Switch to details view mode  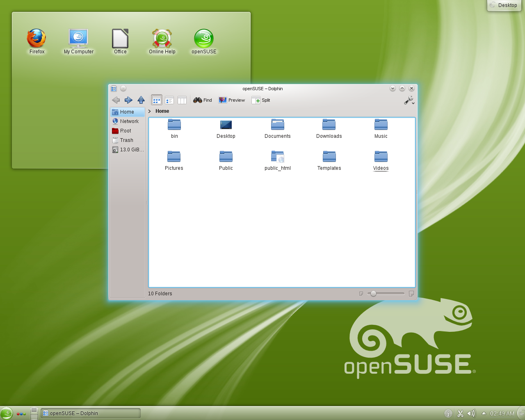click(169, 100)
